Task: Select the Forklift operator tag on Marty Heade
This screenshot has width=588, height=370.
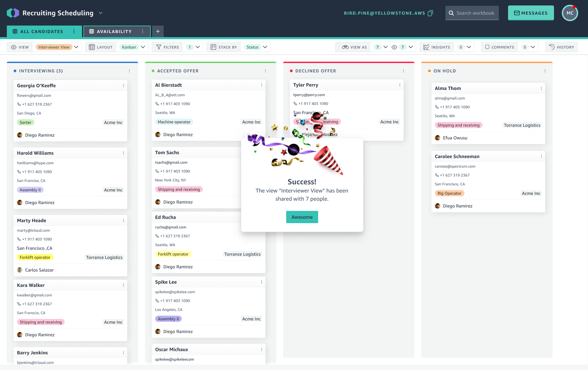Action: click(x=35, y=257)
